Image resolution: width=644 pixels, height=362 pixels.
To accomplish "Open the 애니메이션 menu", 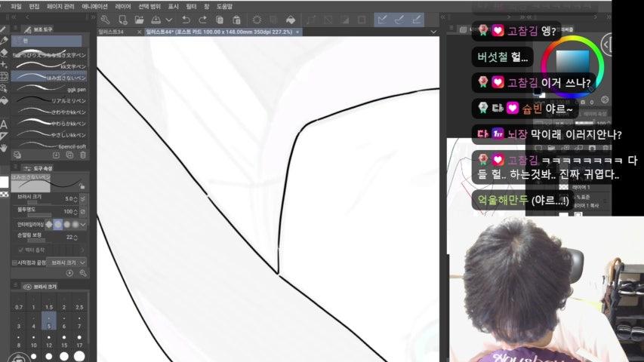I will [x=94, y=7].
